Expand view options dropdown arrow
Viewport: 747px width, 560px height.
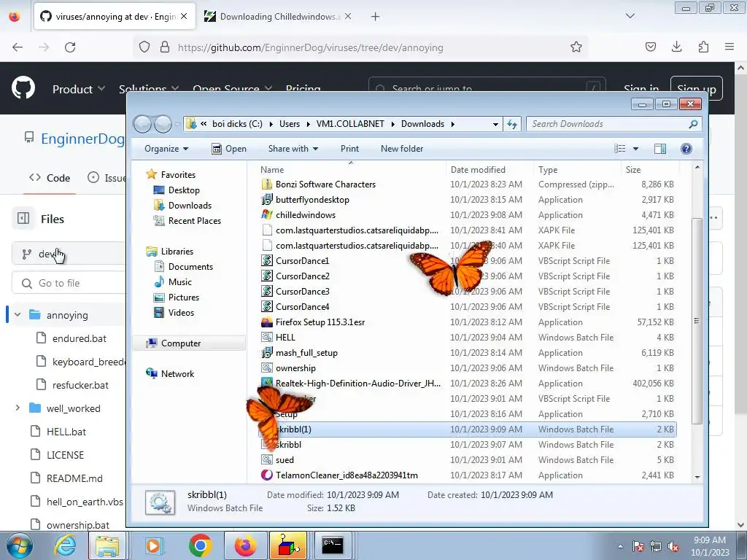pyautogui.click(x=635, y=149)
